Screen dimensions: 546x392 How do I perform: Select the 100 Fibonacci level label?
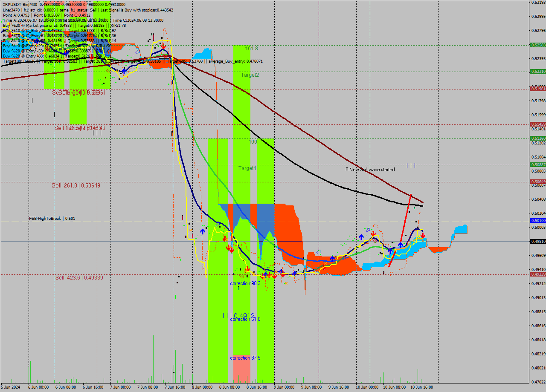(253, 141)
